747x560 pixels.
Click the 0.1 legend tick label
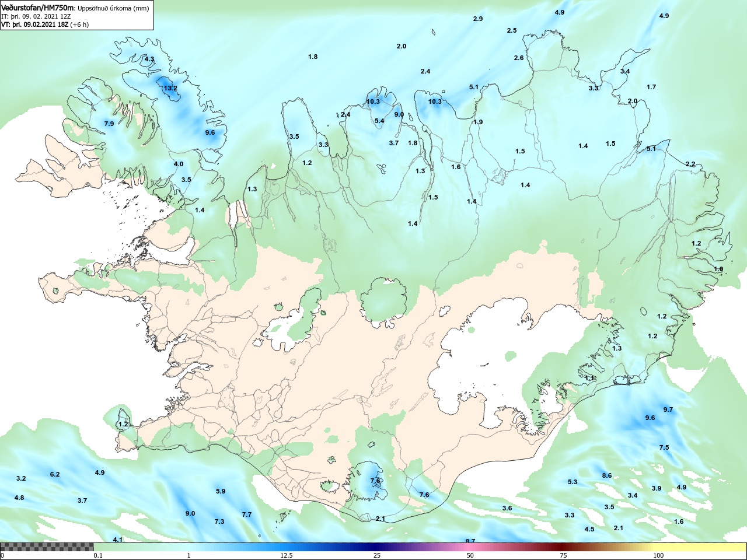coord(98,555)
